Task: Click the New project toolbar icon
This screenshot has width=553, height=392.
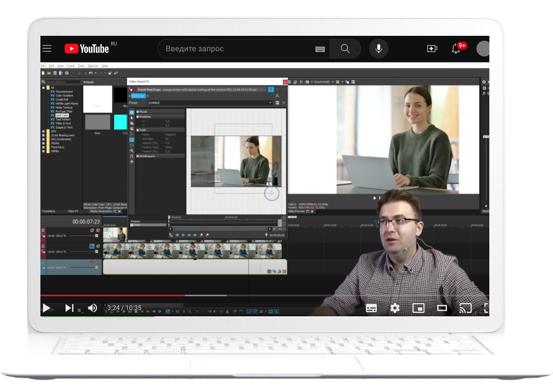Action: (43, 73)
